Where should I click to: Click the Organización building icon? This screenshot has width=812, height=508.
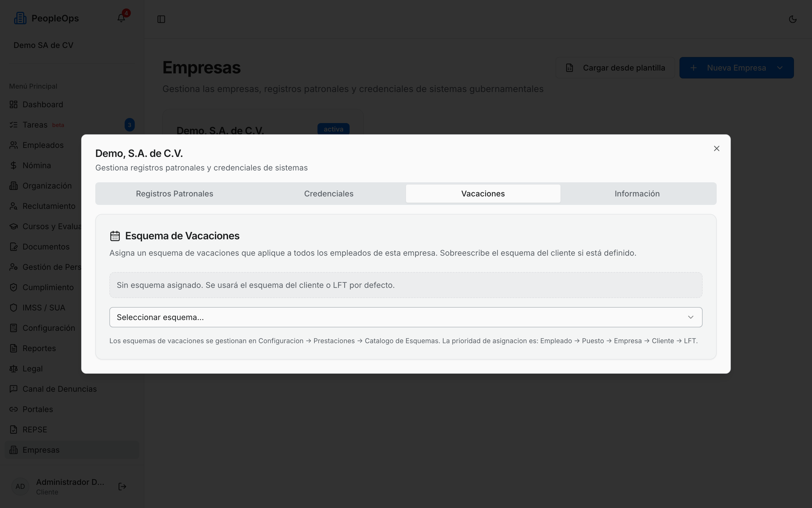pyautogui.click(x=14, y=186)
